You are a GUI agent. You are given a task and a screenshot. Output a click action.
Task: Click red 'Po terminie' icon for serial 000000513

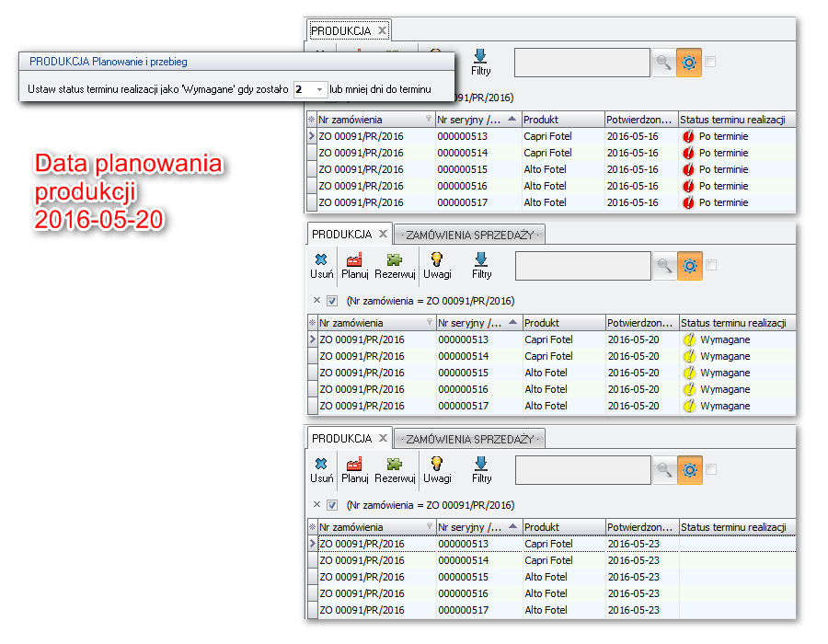point(688,136)
